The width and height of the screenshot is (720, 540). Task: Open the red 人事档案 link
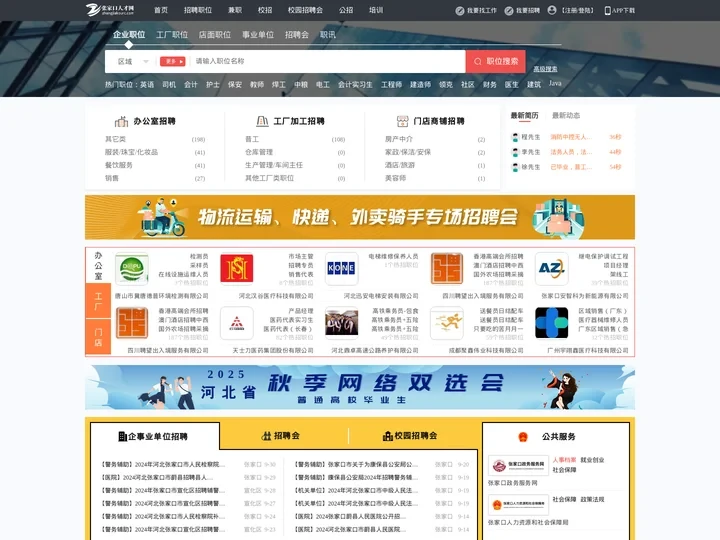pyautogui.click(x=564, y=460)
